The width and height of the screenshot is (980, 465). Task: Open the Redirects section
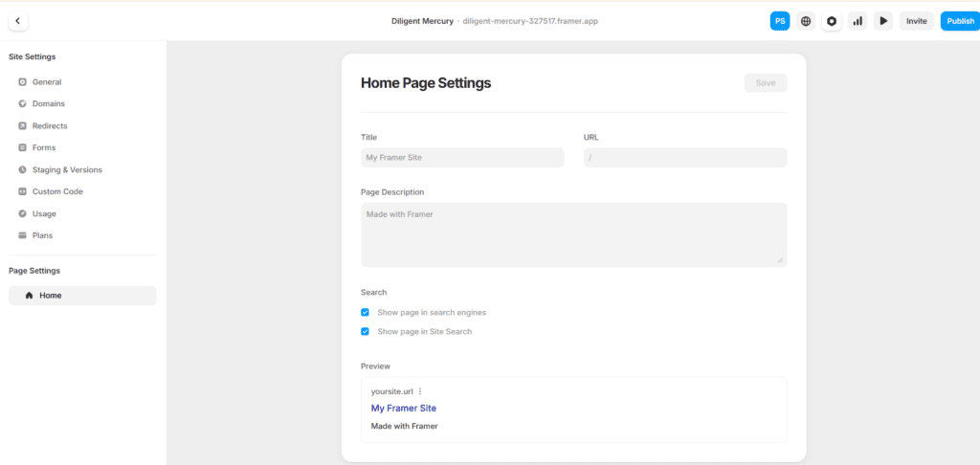[x=49, y=125]
